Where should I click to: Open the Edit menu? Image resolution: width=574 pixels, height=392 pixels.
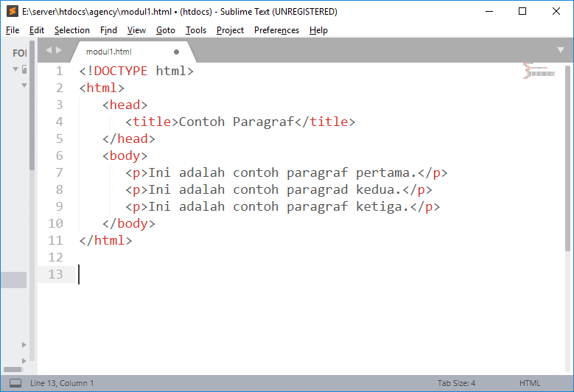click(37, 30)
